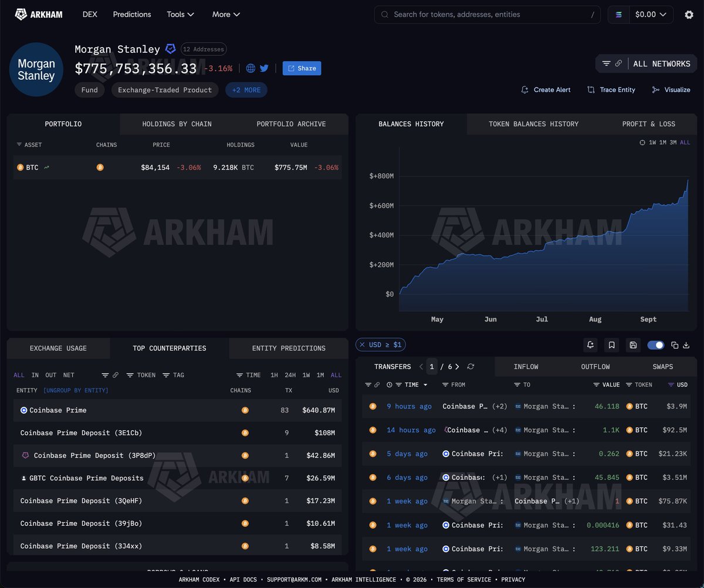Click the Morgan Stanley entity logo
The width and height of the screenshot is (704, 588).
point(36,69)
